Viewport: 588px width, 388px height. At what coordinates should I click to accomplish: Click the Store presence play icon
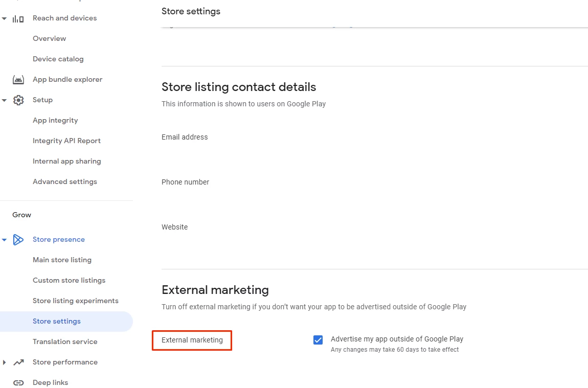[18, 240]
